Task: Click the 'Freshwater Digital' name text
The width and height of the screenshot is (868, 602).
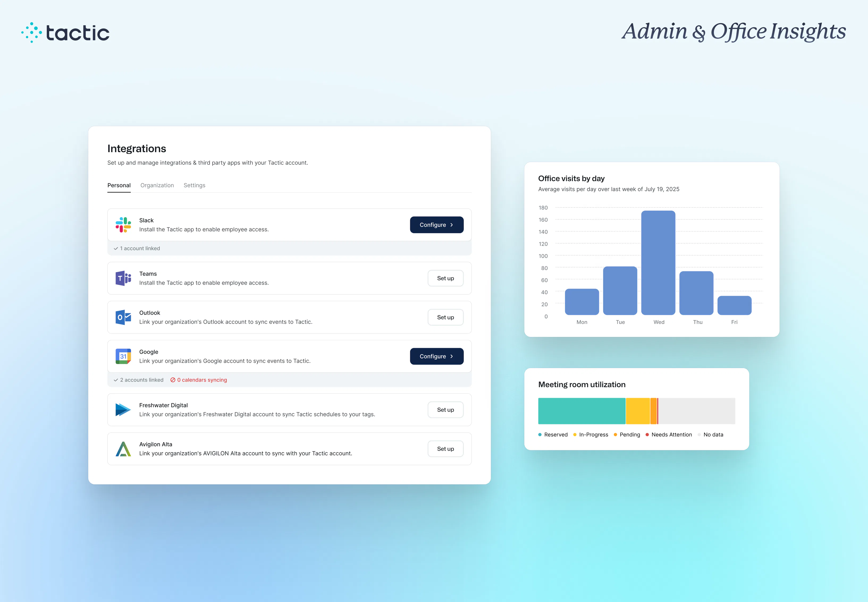Action: tap(163, 405)
